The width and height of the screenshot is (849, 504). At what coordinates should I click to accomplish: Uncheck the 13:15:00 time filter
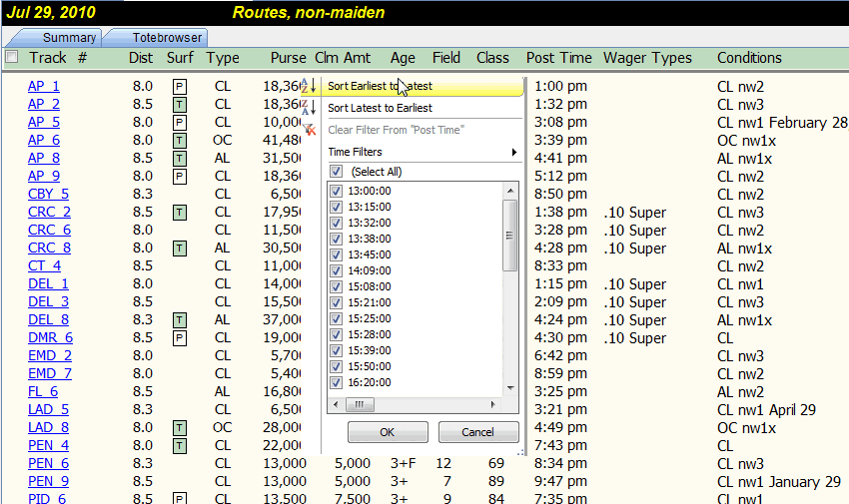(336, 207)
